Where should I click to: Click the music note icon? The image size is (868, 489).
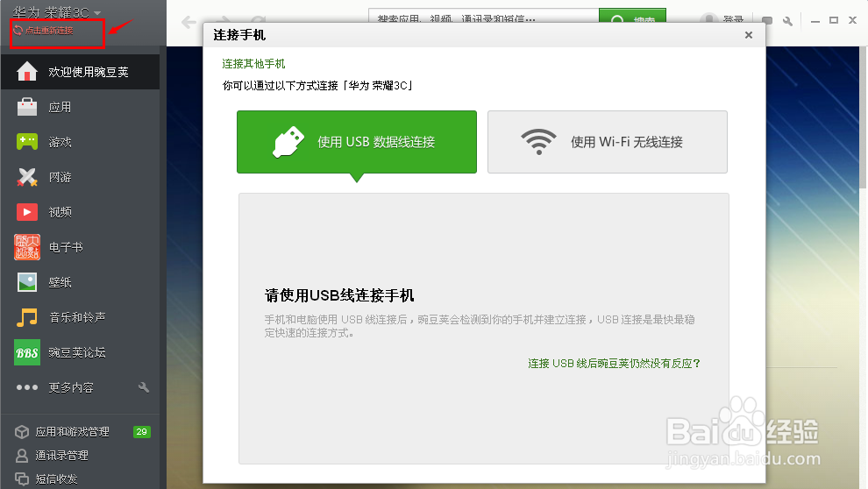[x=26, y=317]
